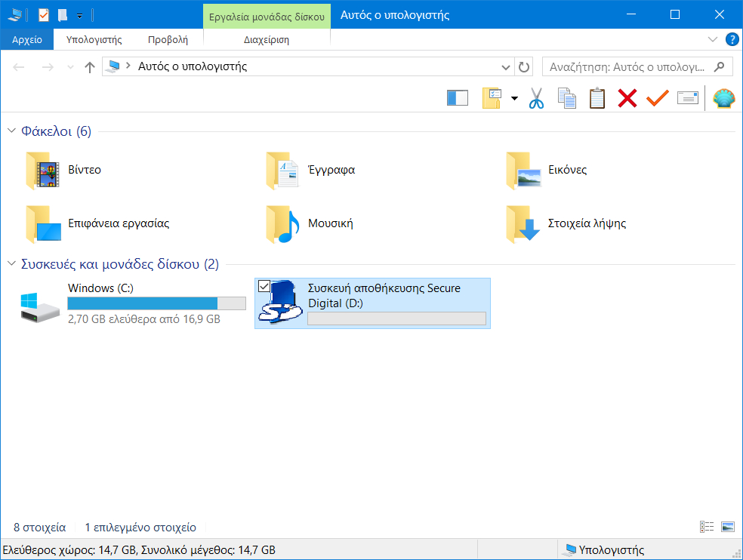Open recent locations dropdown arrow
The width and height of the screenshot is (743, 560).
(x=70, y=67)
